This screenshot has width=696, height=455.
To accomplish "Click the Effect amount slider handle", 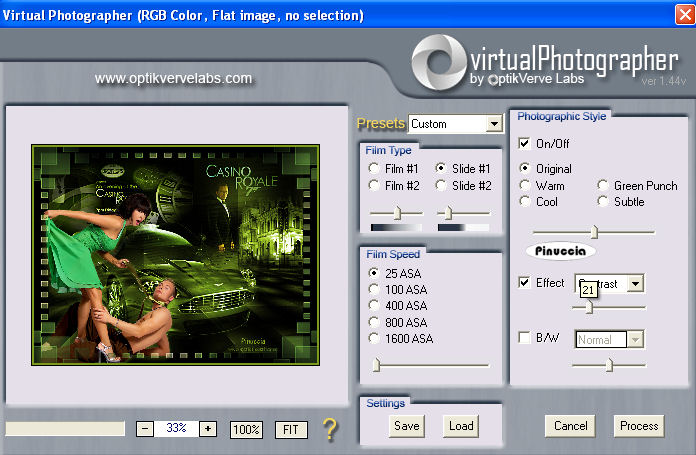I will (589, 307).
